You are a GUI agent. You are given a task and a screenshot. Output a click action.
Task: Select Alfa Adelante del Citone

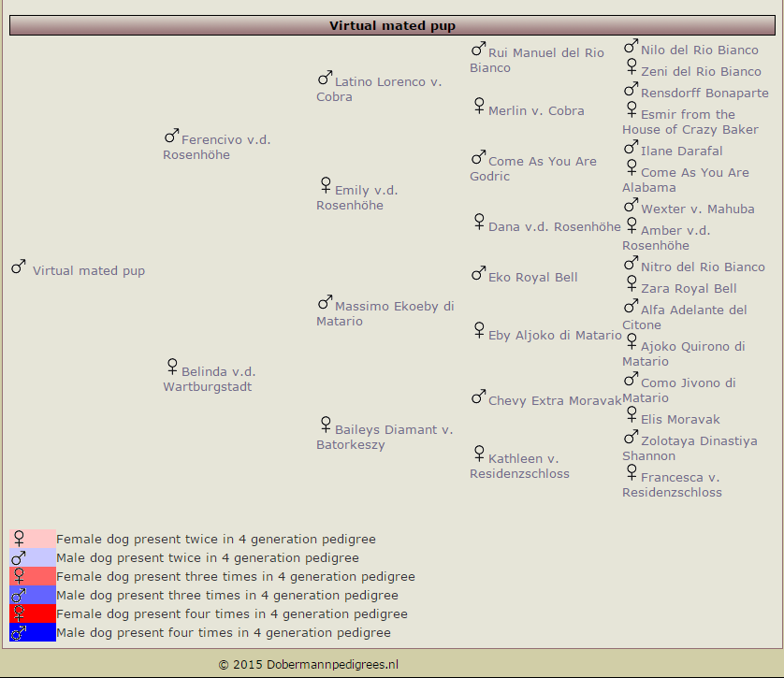pos(685,317)
